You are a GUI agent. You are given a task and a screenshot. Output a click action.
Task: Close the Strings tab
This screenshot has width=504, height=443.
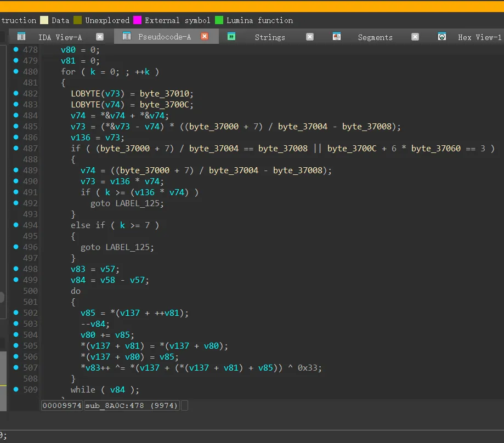pos(310,37)
